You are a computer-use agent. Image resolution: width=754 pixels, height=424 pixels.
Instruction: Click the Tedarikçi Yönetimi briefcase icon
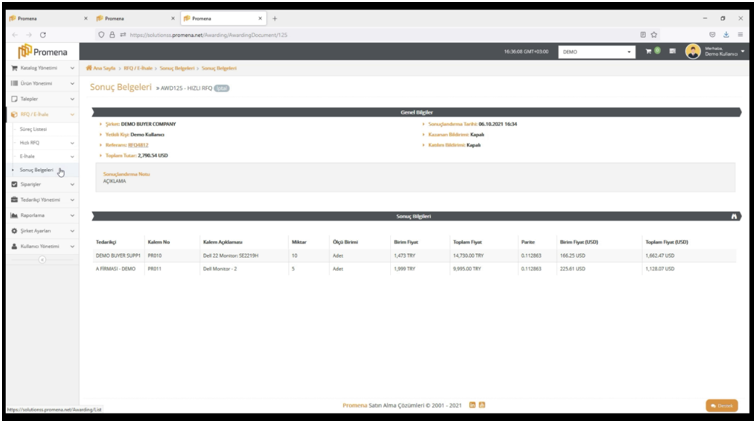click(x=14, y=200)
